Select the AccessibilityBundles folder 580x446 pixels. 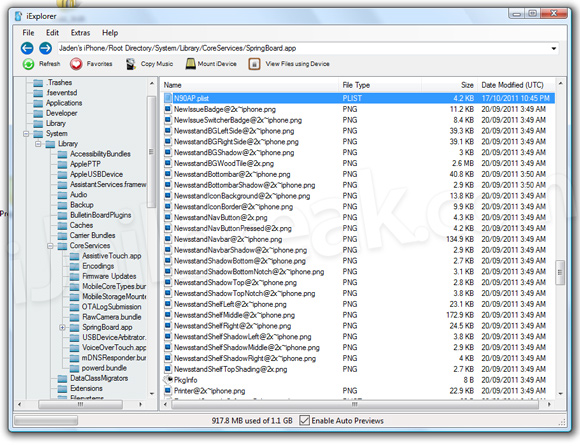(x=100, y=154)
